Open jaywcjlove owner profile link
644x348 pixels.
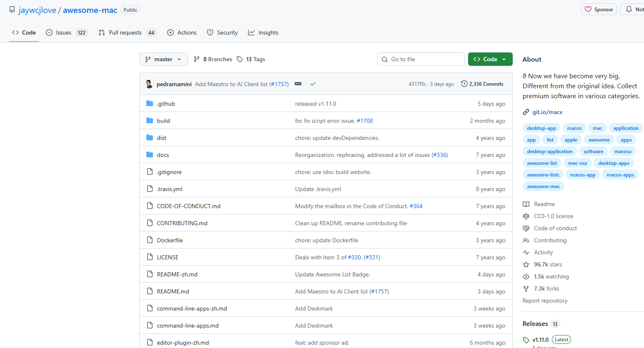tap(38, 10)
